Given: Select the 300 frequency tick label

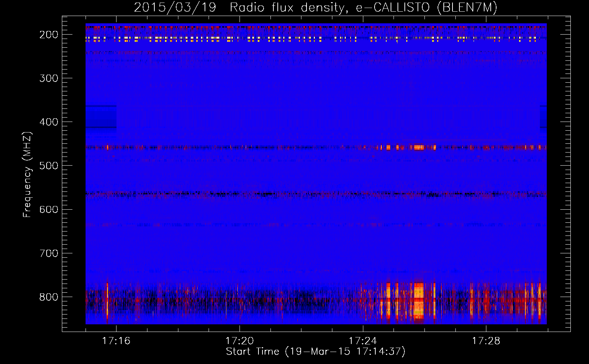Looking at the screenshot, I should 49,78.
